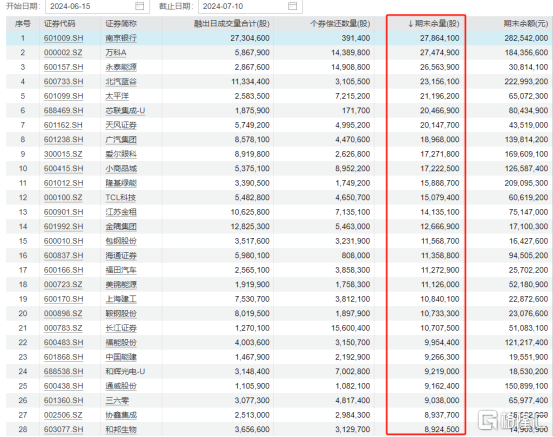The width and height of the screenshot is (553, 437).
Task: Open the 太平洋 security name link
Action: [x=117, y=96]
